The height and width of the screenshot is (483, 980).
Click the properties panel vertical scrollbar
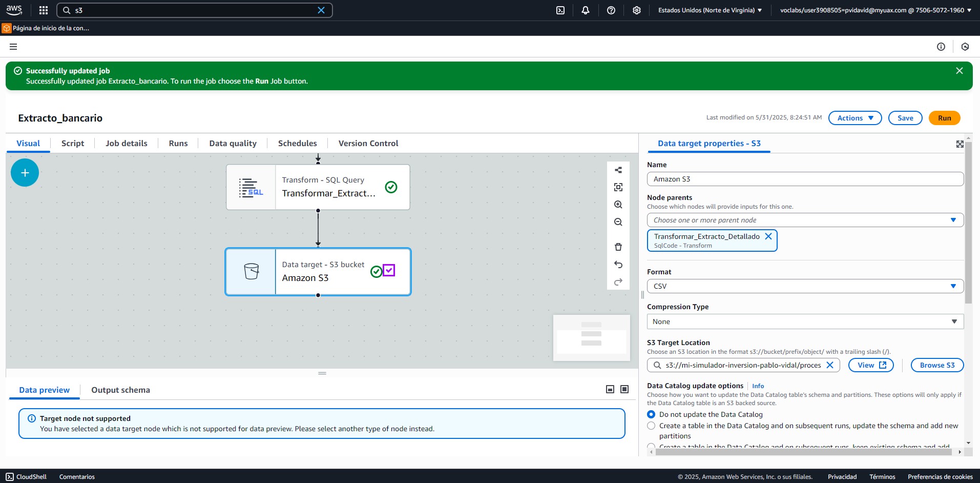pyautogui.click(x=968, y=223)
